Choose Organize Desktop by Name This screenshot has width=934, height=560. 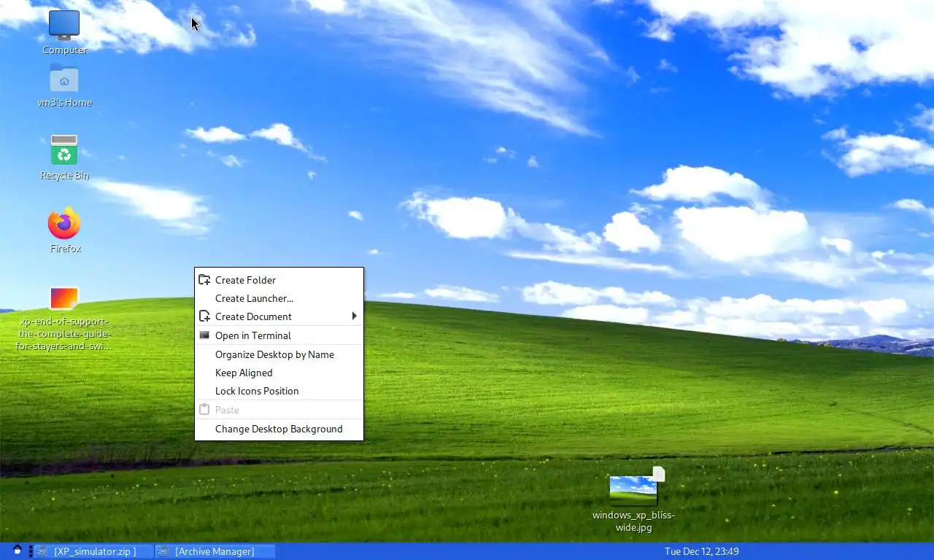coord(279,354)
